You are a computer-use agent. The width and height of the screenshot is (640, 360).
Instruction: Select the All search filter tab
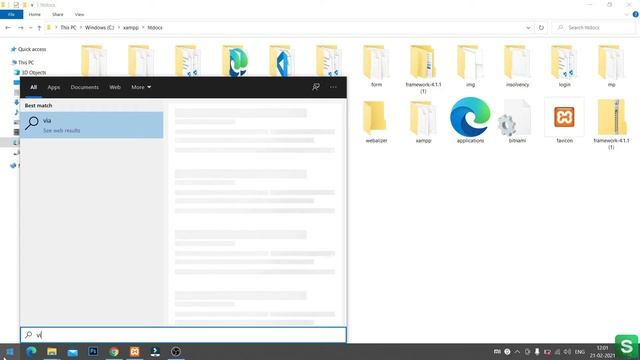[x=33, y=87]
